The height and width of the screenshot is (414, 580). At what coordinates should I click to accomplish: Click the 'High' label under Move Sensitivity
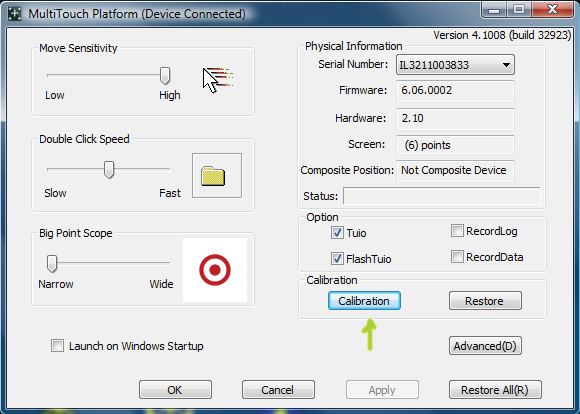coord(170,95)
